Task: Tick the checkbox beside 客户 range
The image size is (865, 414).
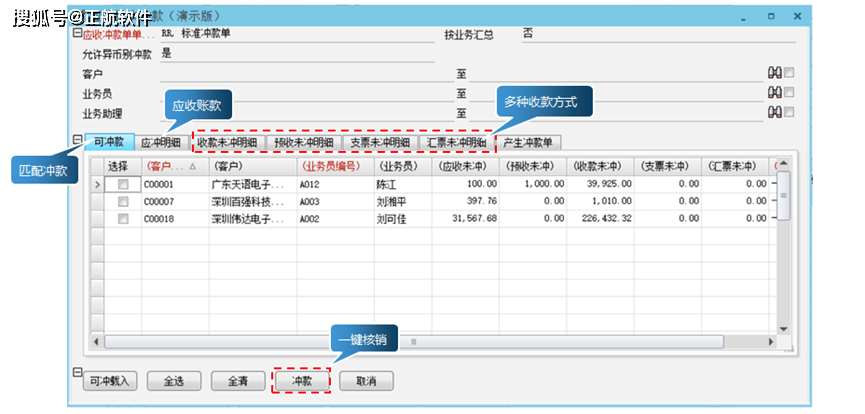Action: (x=789, y=73)
